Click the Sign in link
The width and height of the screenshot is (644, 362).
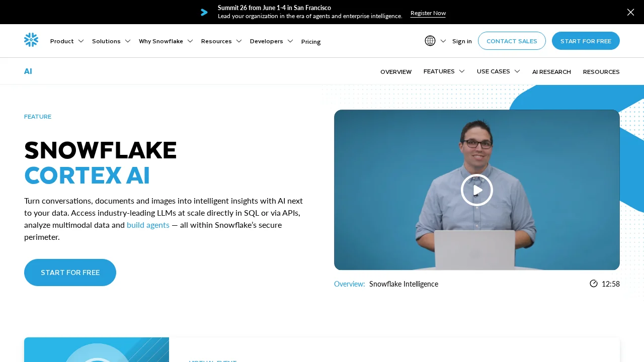pyautogui.click(x=462, y=41)
